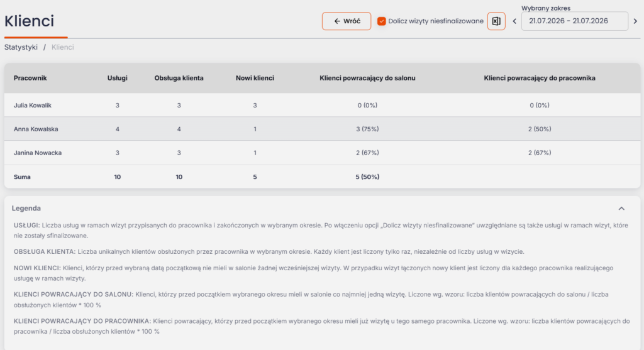Select the Janina Nowacka row name
Viewport: 644px width, 350px height.
pos(38,153)
